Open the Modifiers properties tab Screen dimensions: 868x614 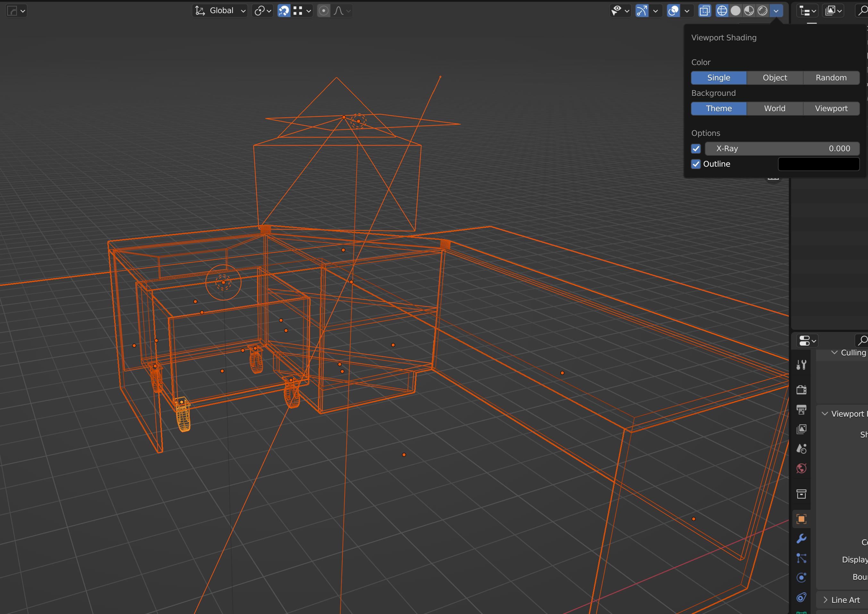click(801, 538)
